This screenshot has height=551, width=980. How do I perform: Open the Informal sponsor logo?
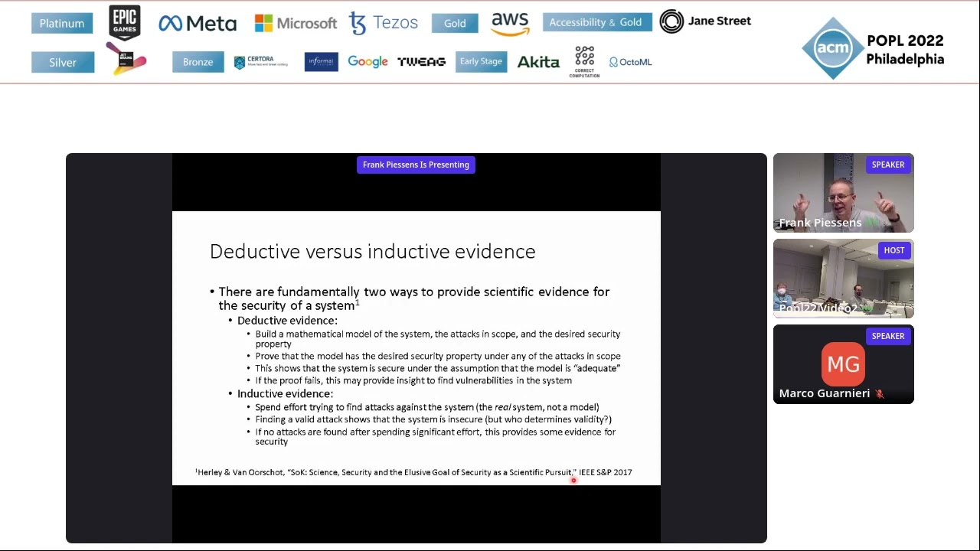tap(321, 62)
